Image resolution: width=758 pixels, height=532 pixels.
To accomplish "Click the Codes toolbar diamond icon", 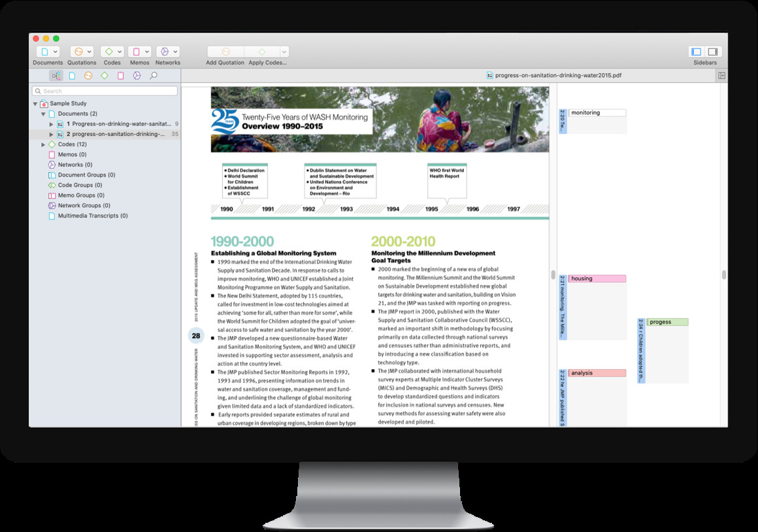I will (x=109, y=52).
